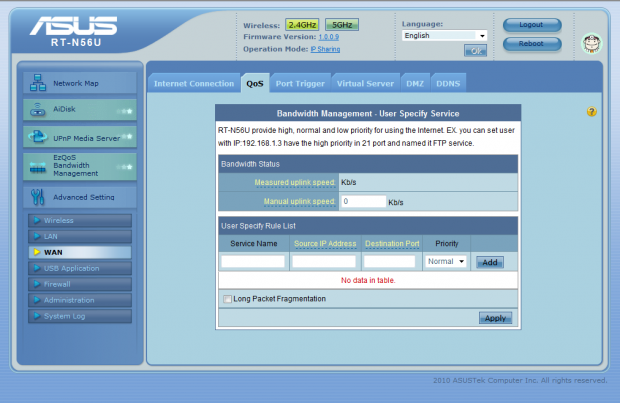Viewport: 620px width, 403px height.
Task: Focus the Destination Port input field
Action: pos(389,261)
